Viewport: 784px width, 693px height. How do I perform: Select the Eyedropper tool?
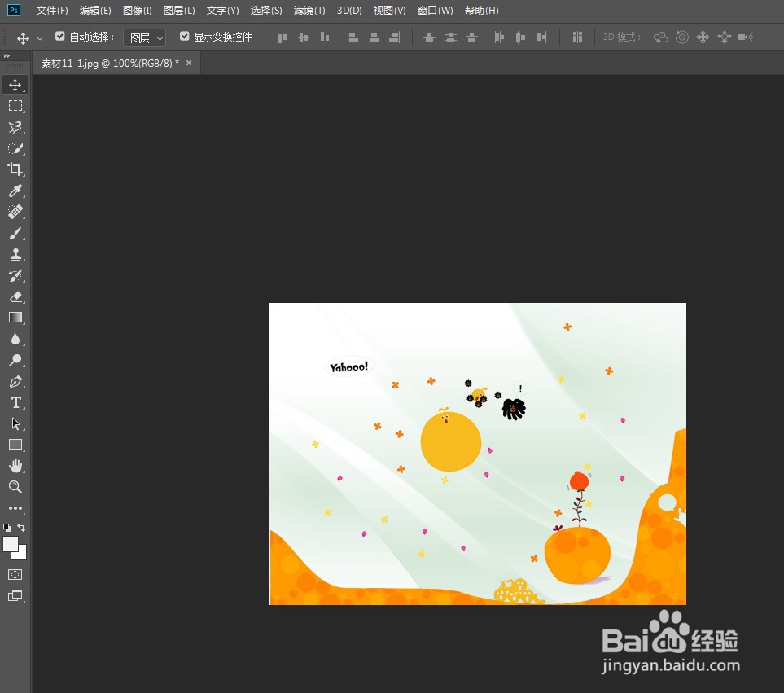tap(15, 191)
